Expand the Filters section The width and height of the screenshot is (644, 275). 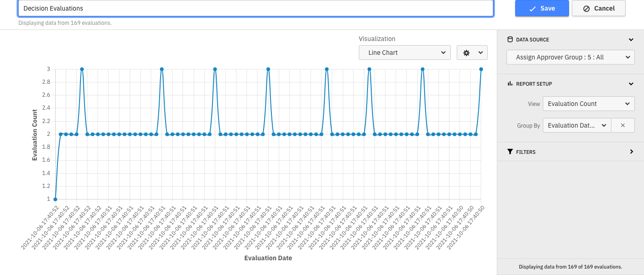click(631, 152)
